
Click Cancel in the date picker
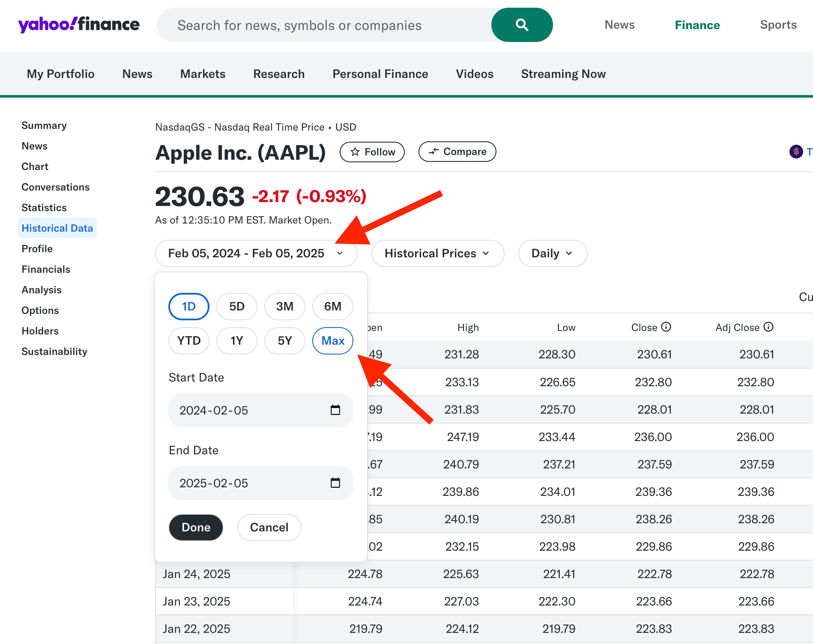tap(269, 528)
